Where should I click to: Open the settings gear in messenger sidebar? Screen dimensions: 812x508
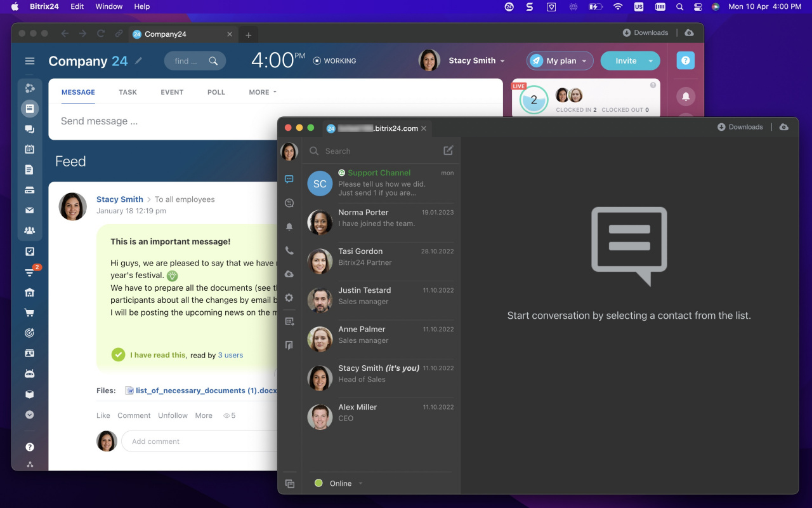pos(289,297)
